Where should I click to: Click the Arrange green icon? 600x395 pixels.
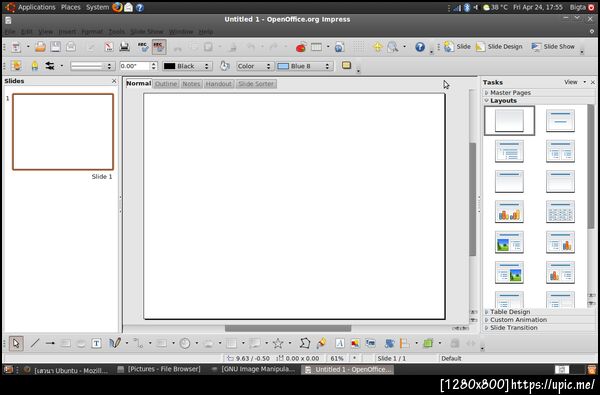[428, 343]
